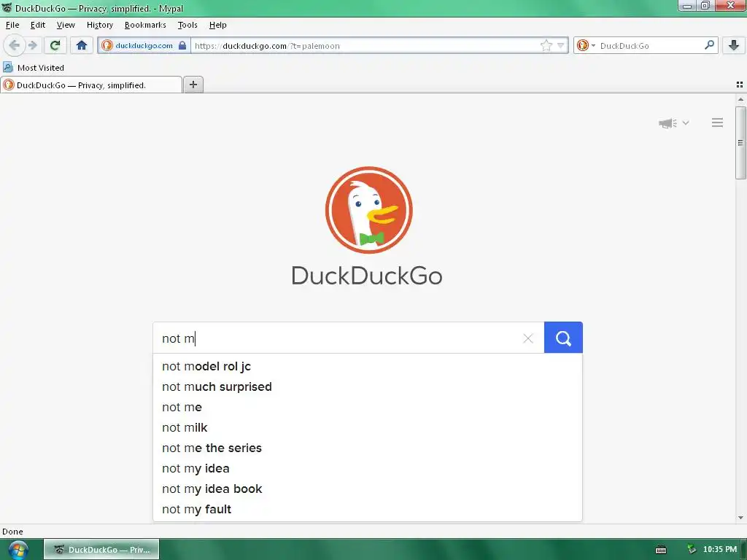Open the Most Visited bookmarks folder
The height and width of the screenshot is (560, 747).
pos(34,68)
